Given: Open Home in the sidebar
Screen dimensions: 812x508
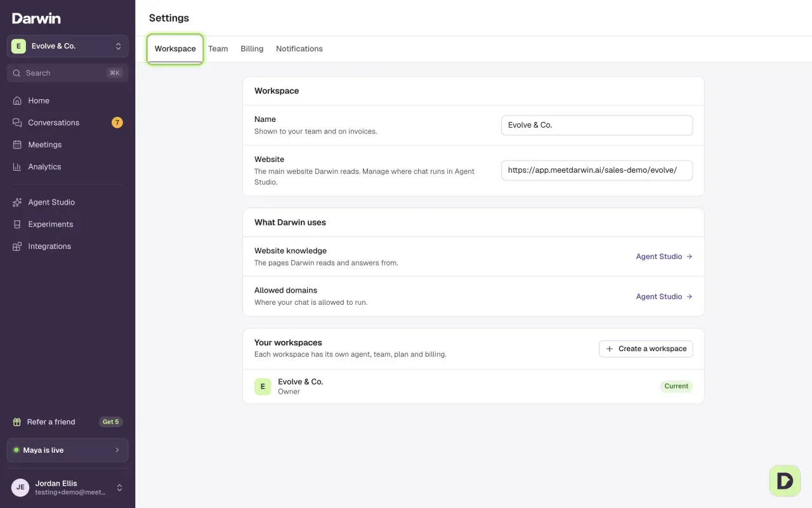Looking at the screenshot, I should click(67, 100).
